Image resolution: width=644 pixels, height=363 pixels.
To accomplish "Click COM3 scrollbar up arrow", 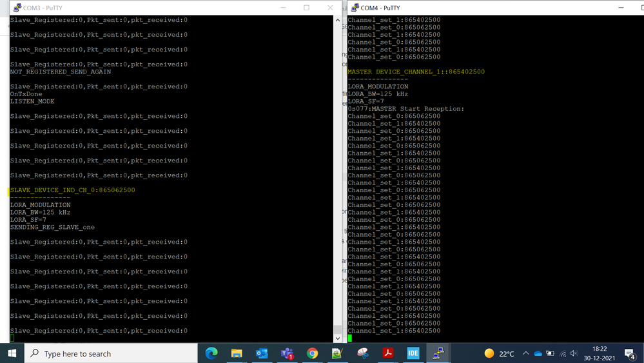I will coord(338,20).
